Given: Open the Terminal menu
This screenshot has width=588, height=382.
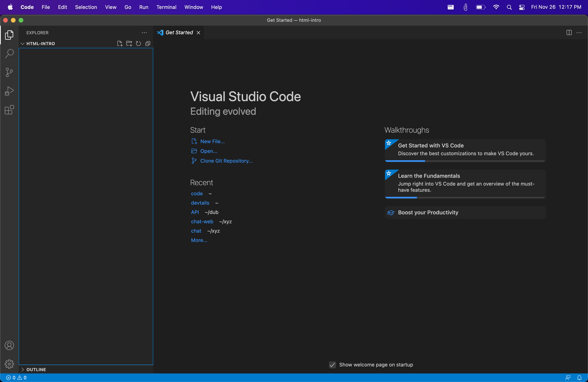Looking at the screenshot, I should [166, 7].
